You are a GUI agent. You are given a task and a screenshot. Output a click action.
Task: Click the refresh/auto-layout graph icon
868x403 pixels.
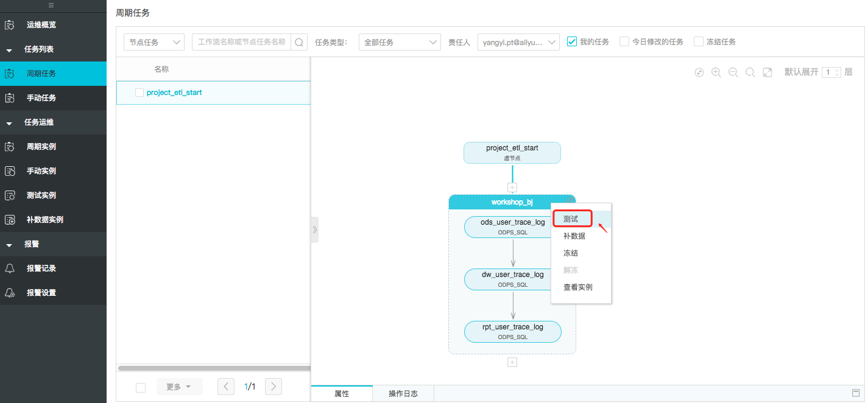coord(699,72)
